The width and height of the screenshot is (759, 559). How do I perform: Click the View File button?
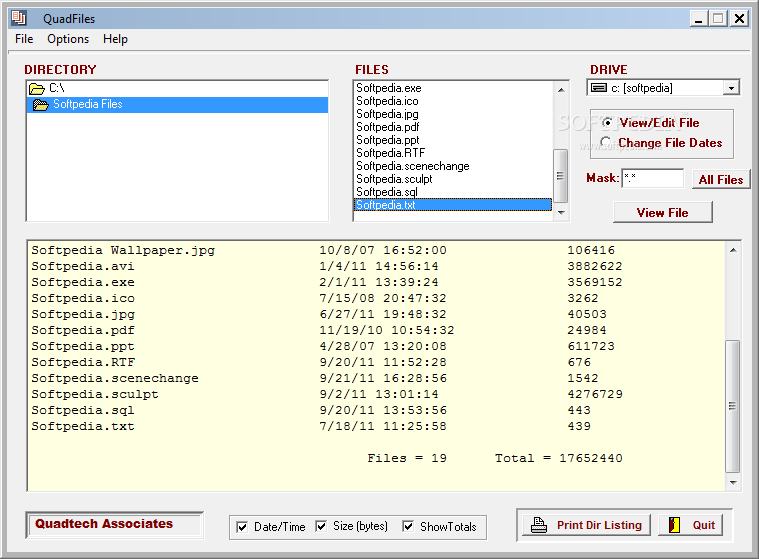[x=662, y=212]
